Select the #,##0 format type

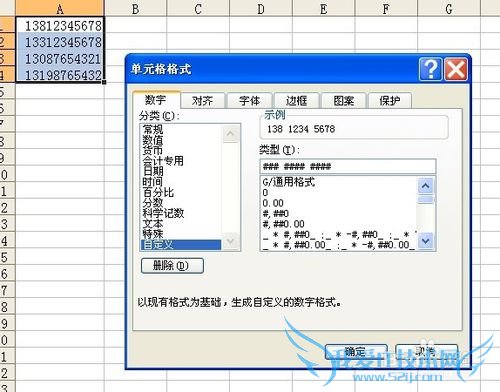339,213
